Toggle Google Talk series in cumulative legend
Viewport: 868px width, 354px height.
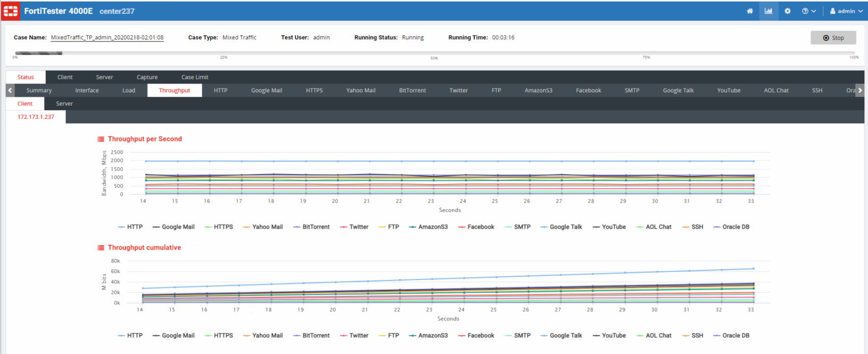tap(561, 335)
